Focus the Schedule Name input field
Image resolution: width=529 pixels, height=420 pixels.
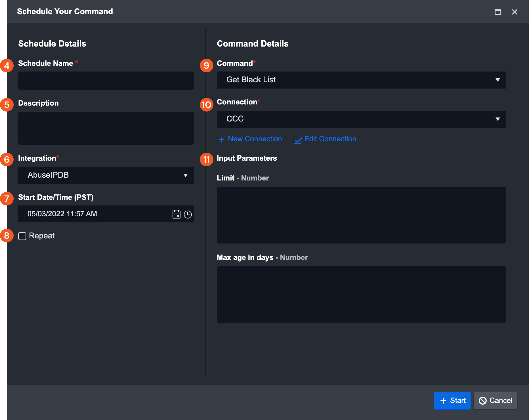coord(106,81)
